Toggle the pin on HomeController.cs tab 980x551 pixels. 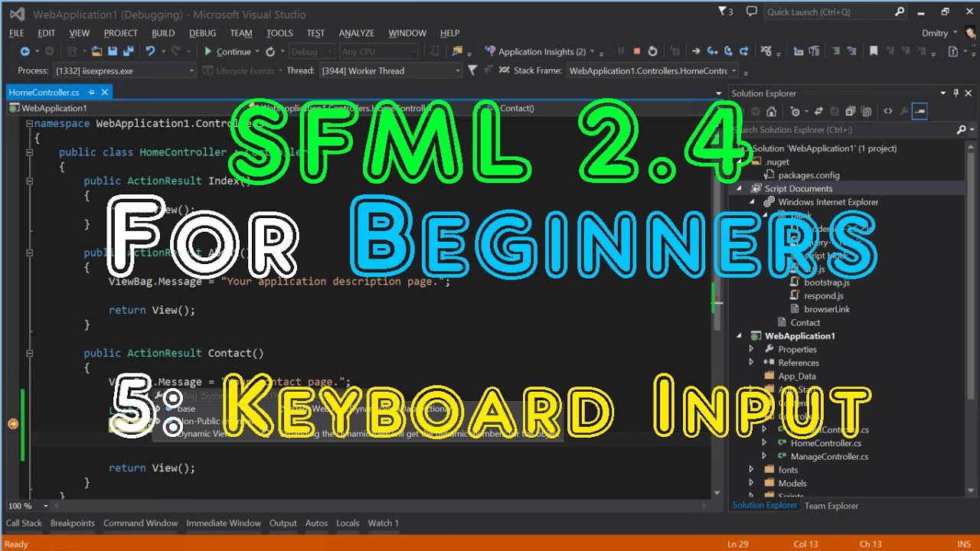point(92,92)
